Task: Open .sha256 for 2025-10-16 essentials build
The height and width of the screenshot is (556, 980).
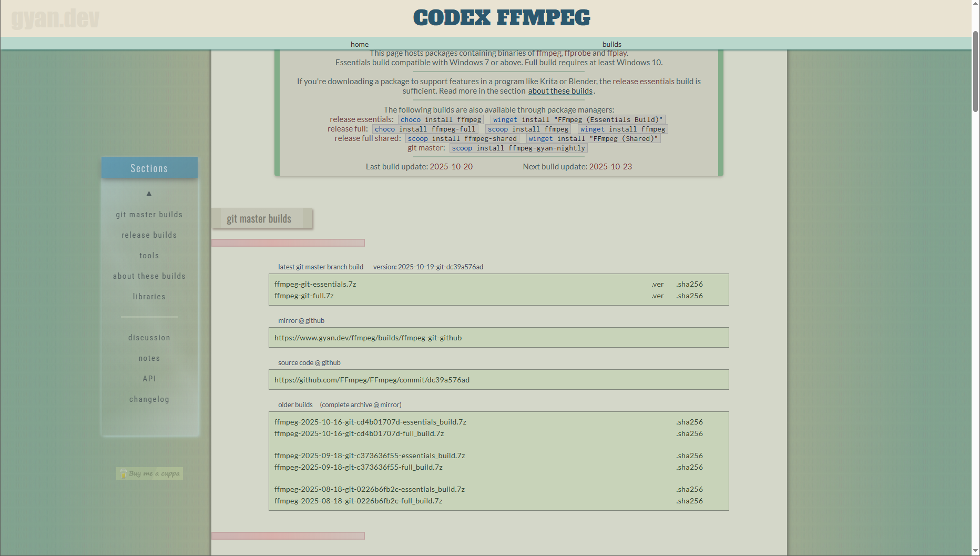Action: 690,422
